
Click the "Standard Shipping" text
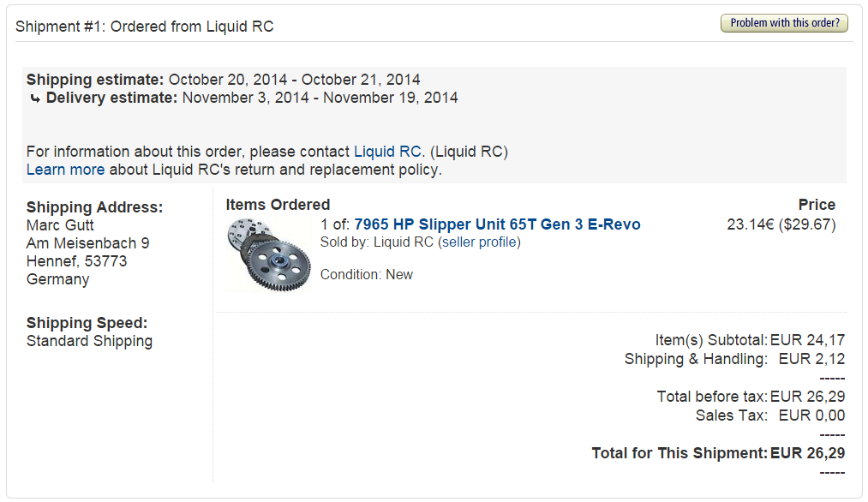(x=89, y=341)
